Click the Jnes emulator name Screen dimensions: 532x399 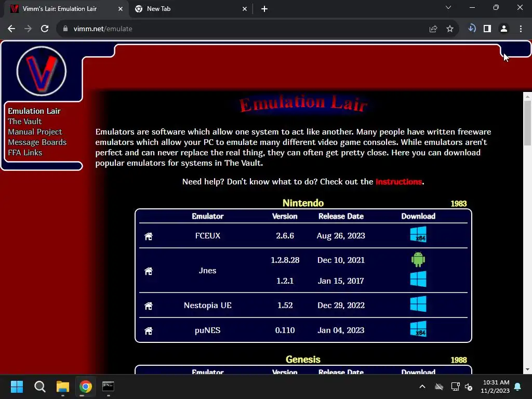(x=208, y=271)
